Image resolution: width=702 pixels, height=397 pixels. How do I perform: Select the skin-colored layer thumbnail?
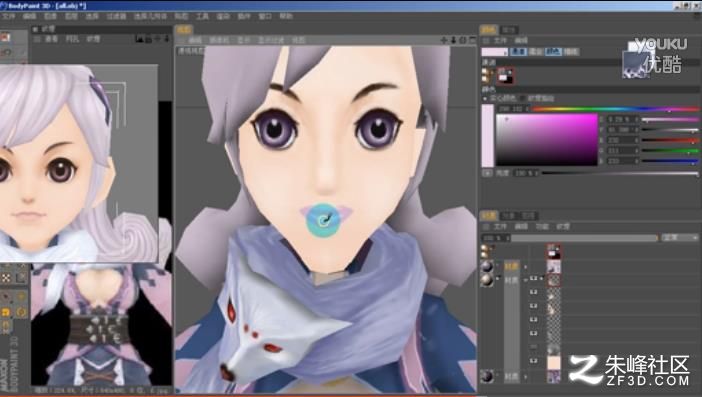(x=554, y=363)
